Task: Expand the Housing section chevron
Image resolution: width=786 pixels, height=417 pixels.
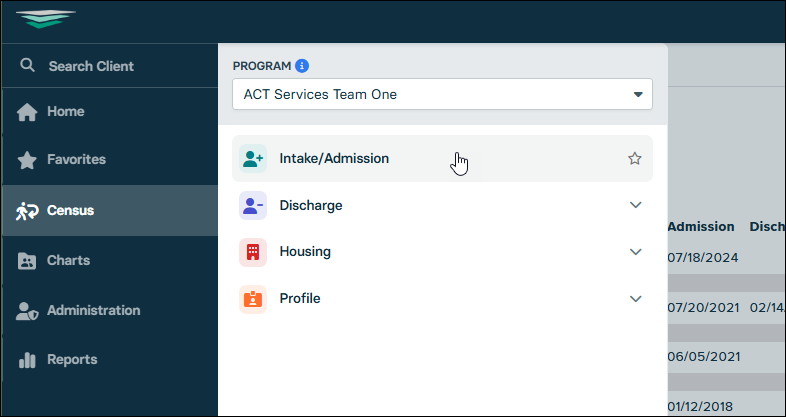Action: click(635, 251)
